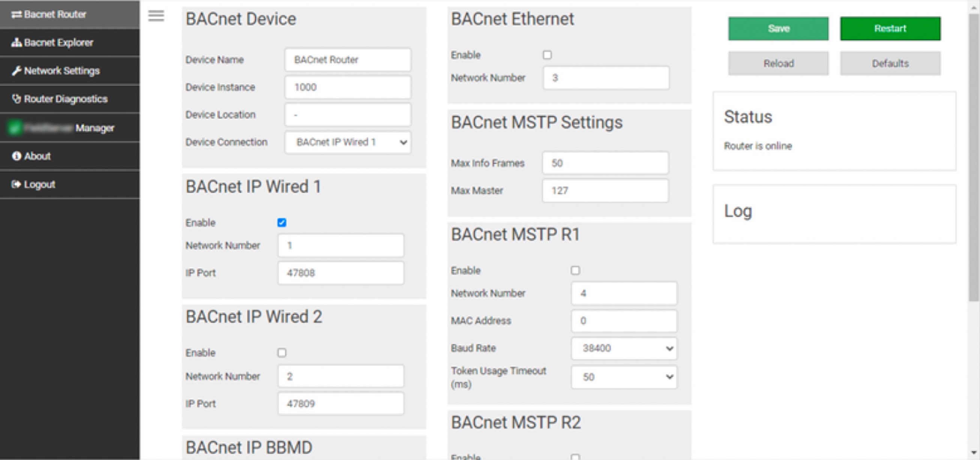Enable the BACnet Ethernet interface
Image resolution: width=980 pixels, height=460 pixels.
[547, 55]
